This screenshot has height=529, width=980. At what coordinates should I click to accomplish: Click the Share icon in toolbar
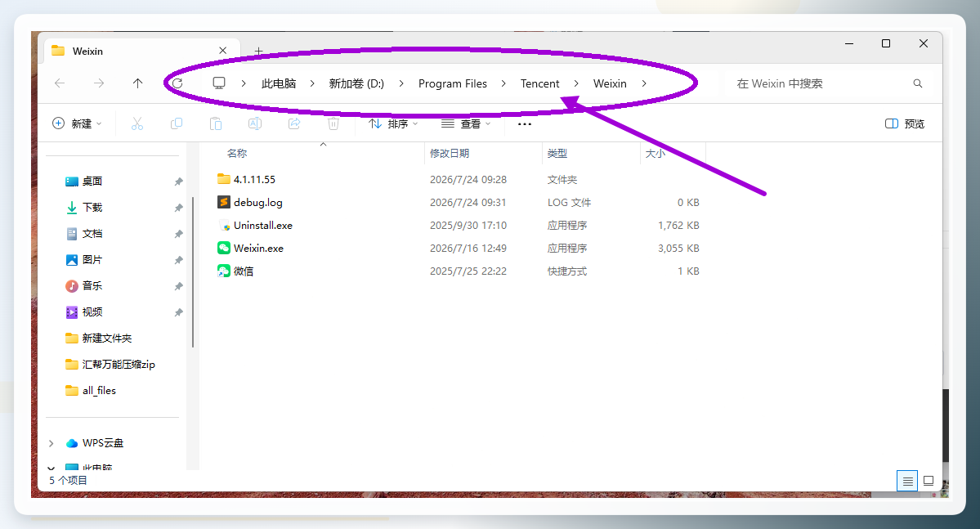(x=294, y=123)
